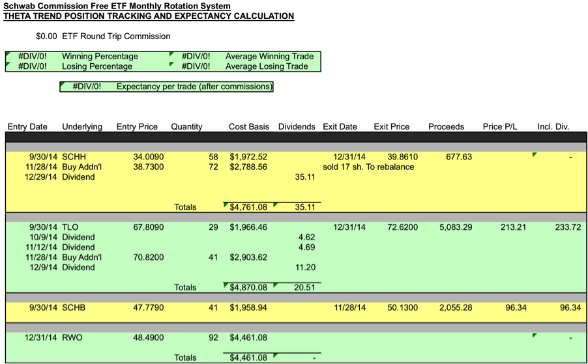The height and width of the screenshot is (364, 588).
Task: Click the 'Losing Percentage' label
Action: 97,66
